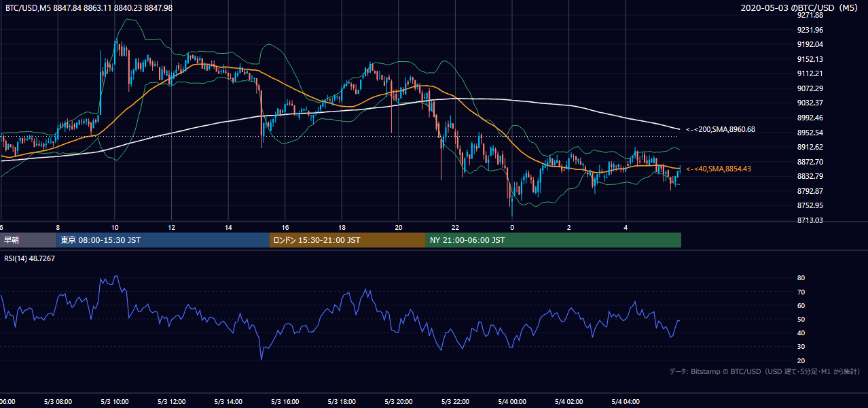Click the orange 40 SMA label 8854.43
This screenshot has height=408, width=868.
[x=719, y=169]
